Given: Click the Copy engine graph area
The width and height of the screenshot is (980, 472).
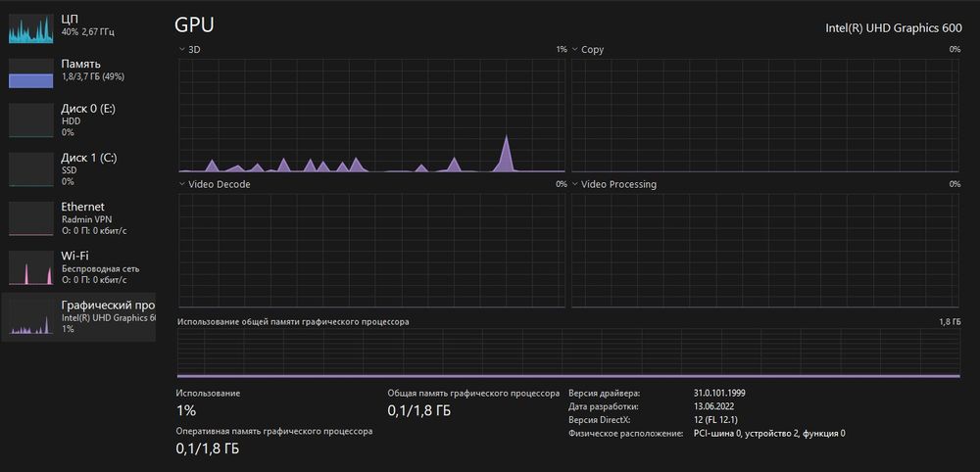Looking at the screenshot, I should (x=765, y=116).
